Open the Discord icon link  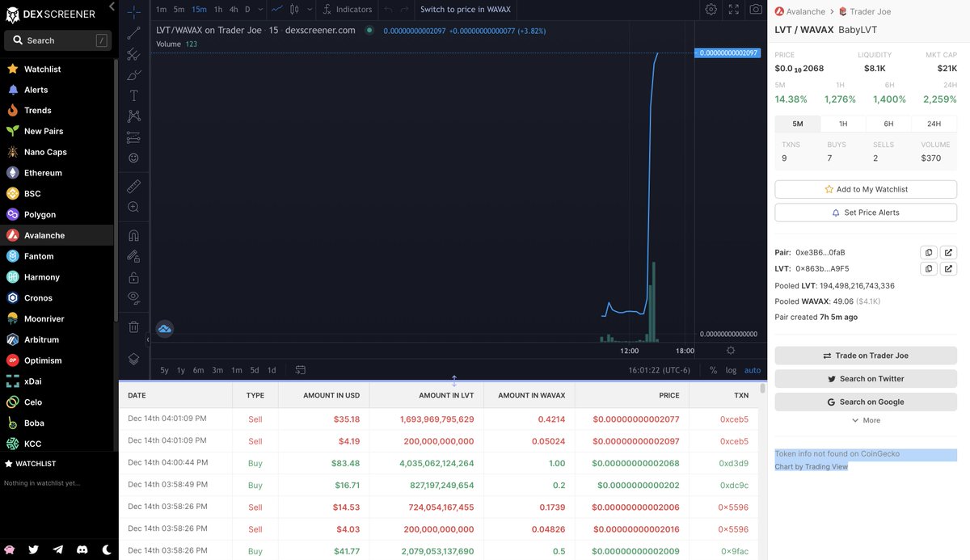pyautogui.click(x=82, y=549)
